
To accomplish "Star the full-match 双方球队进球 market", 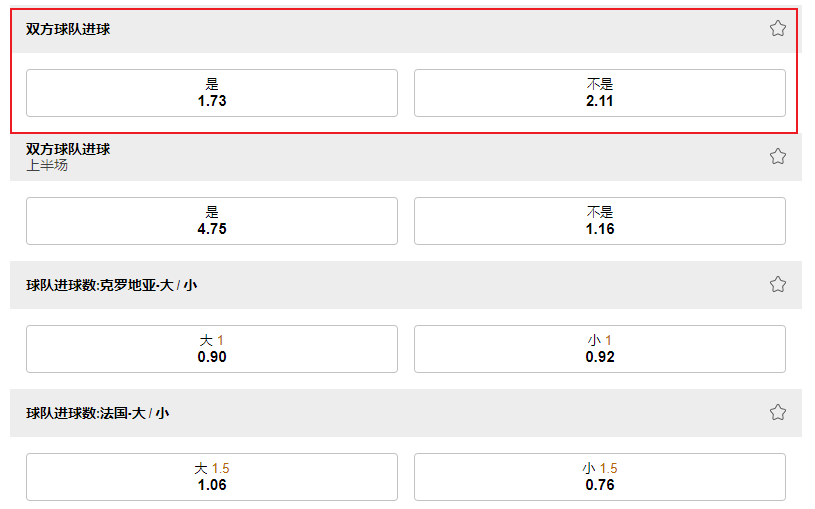I will click(778, 28).
